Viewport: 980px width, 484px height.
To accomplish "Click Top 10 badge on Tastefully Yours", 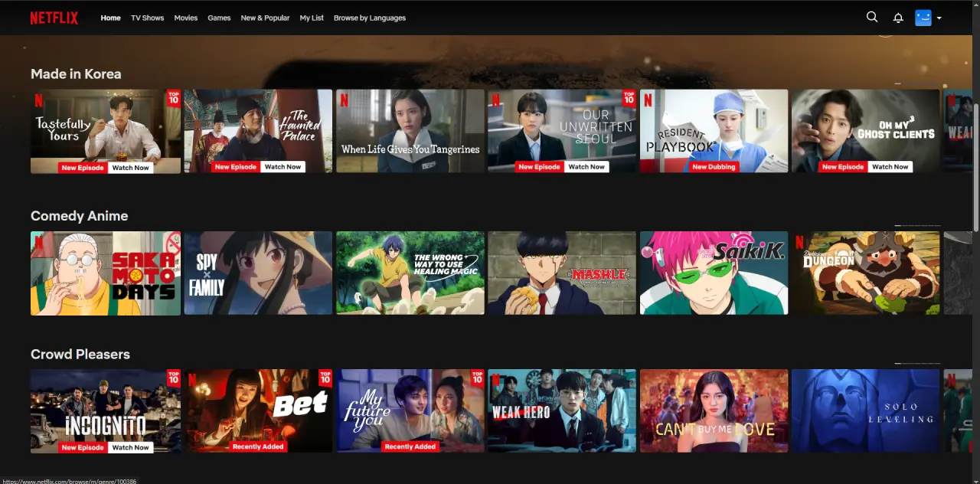I will 174,98.
